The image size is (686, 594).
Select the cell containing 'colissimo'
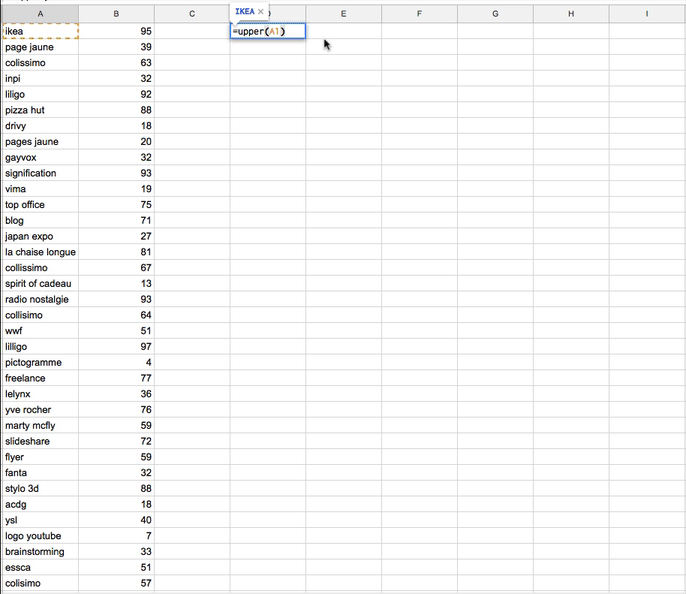tap(40, 63)
